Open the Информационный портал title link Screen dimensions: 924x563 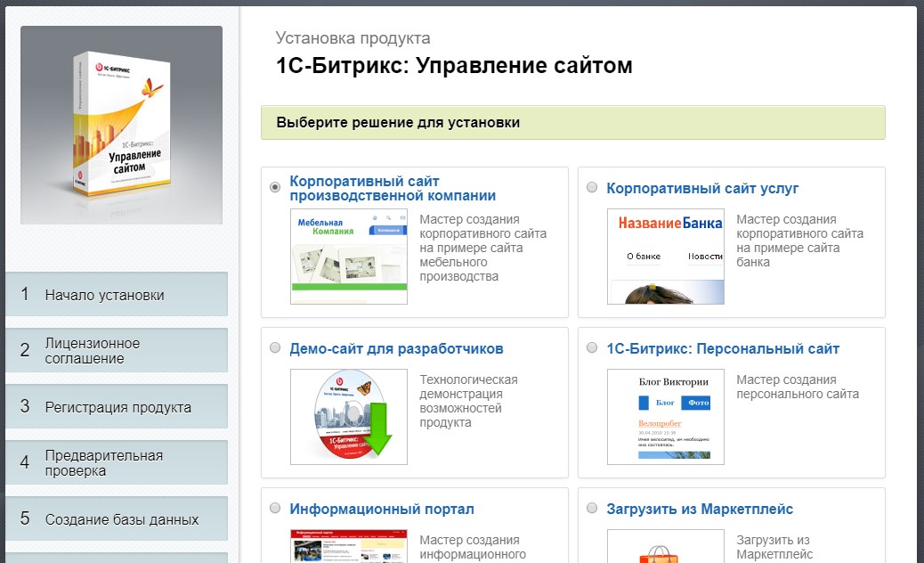tap(382, 510)
